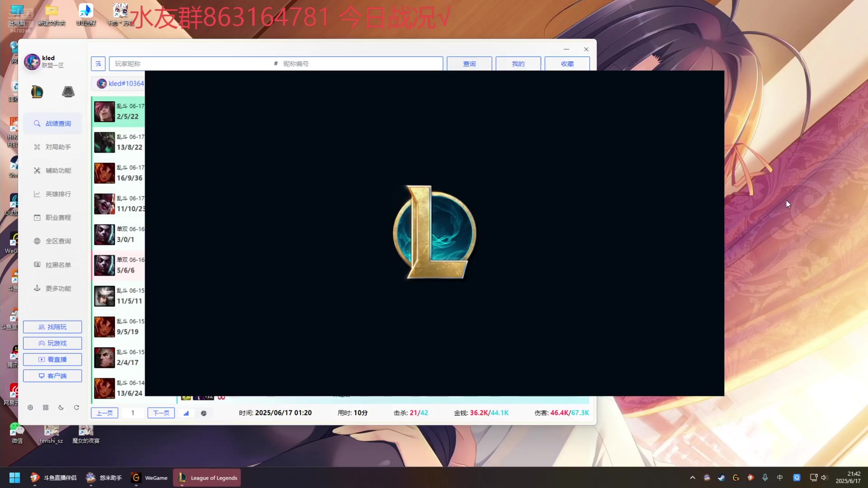The height and width of the screenshot is (488, 868).
Task: Open 职业赛程 in the sidebar
Action: click(52, 217)
